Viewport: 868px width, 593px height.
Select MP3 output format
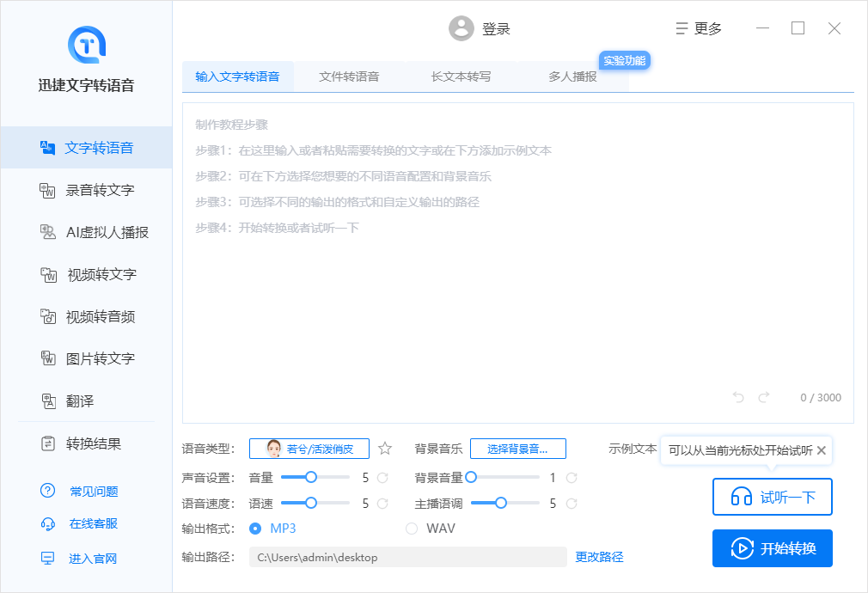click(272, 529)
